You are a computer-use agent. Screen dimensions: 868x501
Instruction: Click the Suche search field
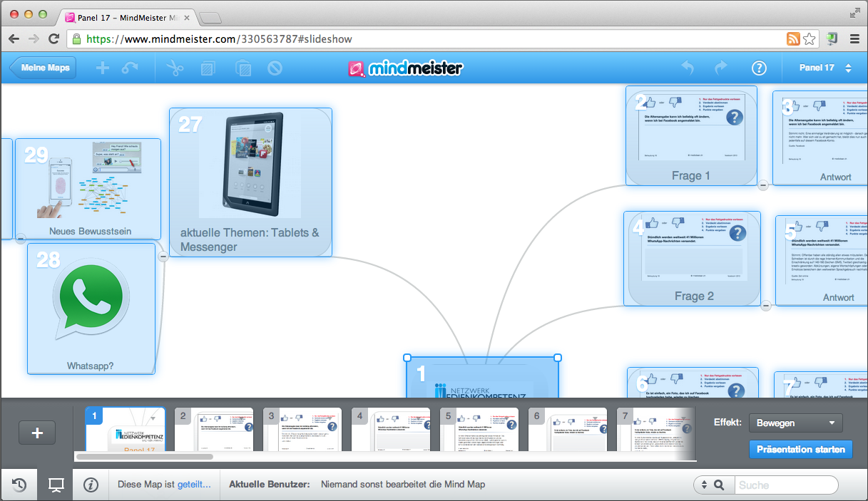pos(786,485)
